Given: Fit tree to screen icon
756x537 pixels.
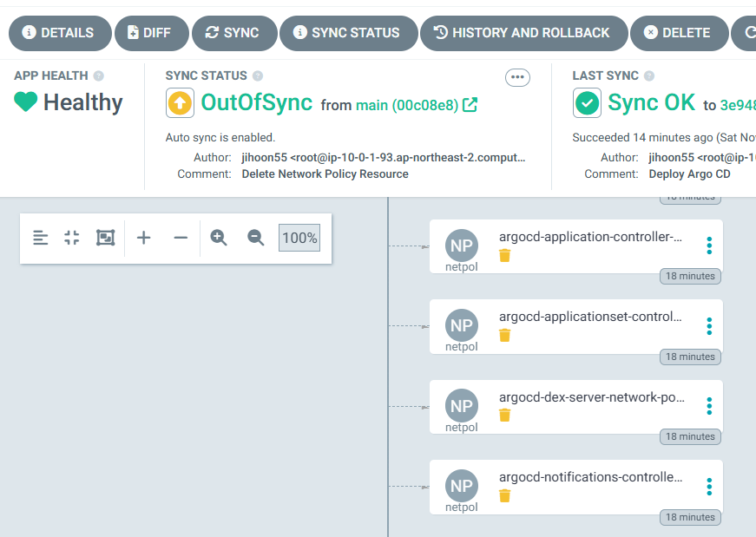Looking at the screenshot, I should 106,238.
